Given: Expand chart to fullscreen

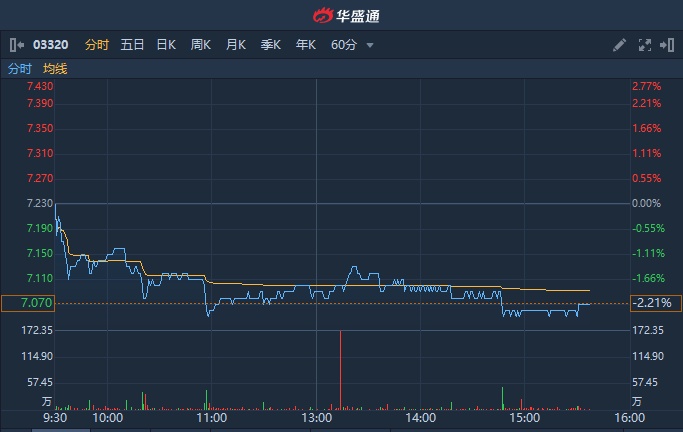Looking at the screenshot, I should click(x=645, y=45).
